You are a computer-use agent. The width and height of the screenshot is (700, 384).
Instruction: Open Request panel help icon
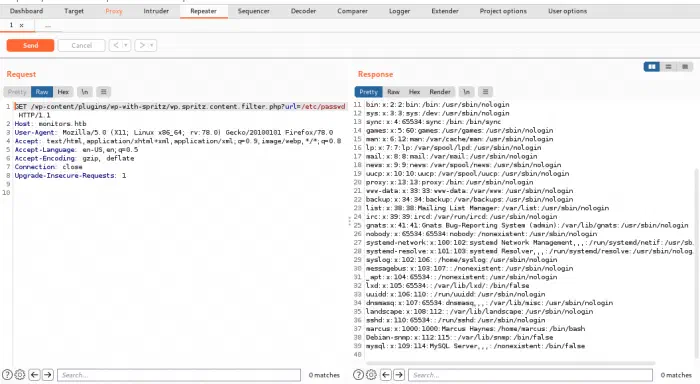(7, 375)
